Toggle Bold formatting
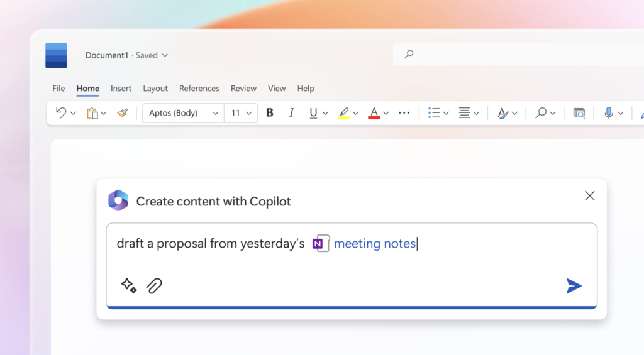Image resolution: width=644 pixels, height=355 pixels. (270, 113)
